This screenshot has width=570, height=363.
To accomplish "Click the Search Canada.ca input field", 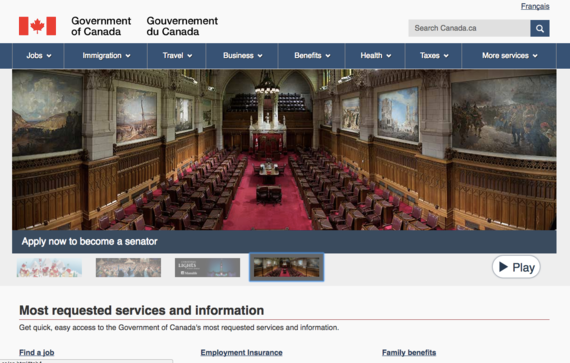I will tap(469, 28).
